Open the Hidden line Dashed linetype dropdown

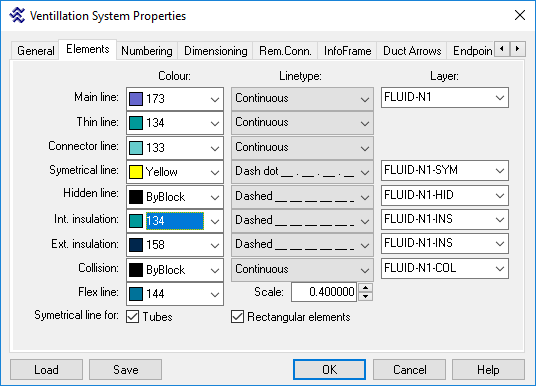[302, 197]
